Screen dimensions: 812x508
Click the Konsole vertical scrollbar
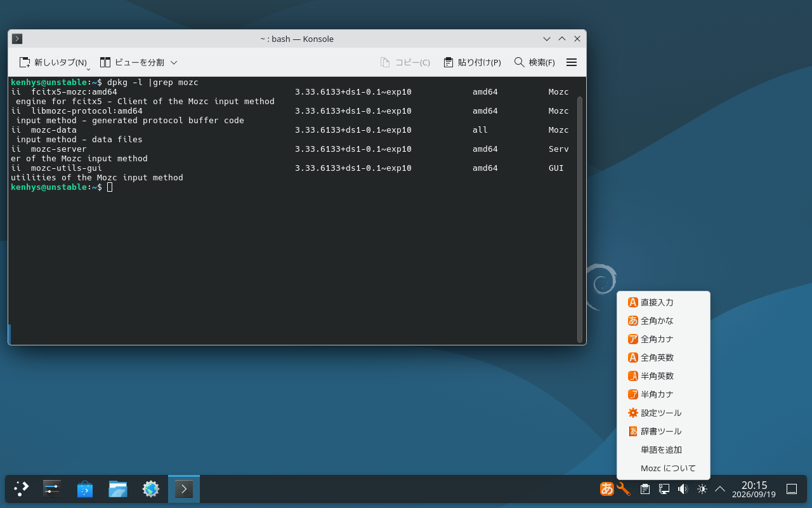click(x=580, y=218)
